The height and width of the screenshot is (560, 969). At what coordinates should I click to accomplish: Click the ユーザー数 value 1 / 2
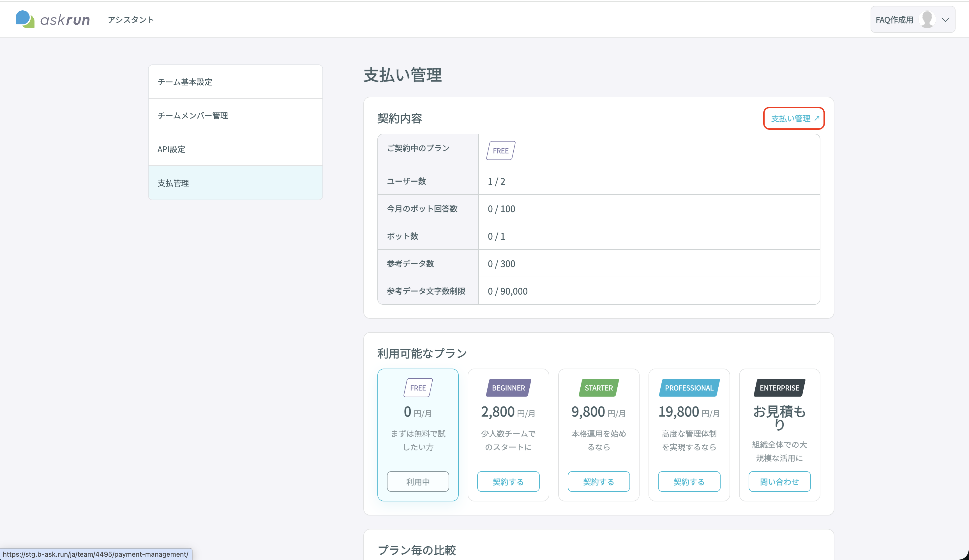pyautogui.click(x=497, y=181)
